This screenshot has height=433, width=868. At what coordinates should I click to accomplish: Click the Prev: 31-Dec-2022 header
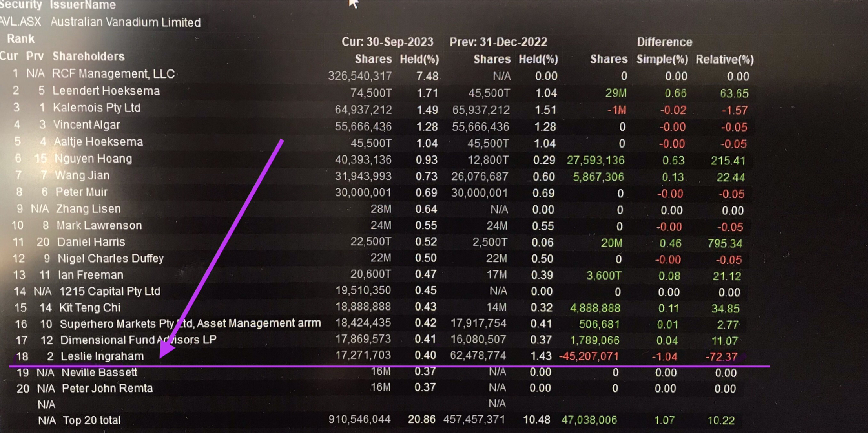tap(498, 42)
